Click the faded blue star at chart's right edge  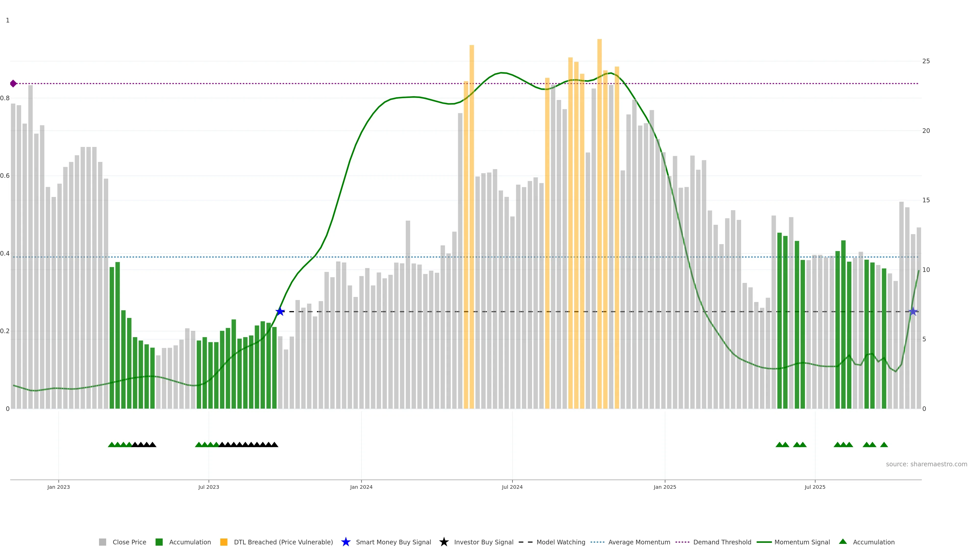click(913, 311)
